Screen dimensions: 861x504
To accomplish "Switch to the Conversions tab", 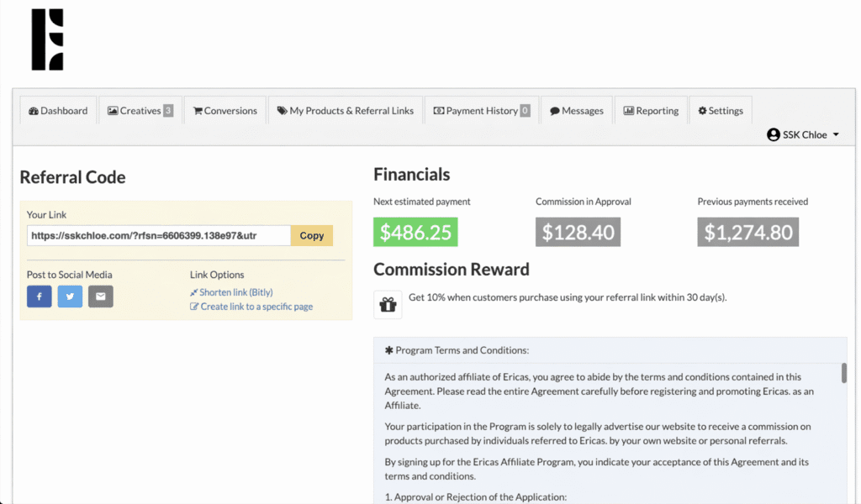I will (x=224, y=110).
